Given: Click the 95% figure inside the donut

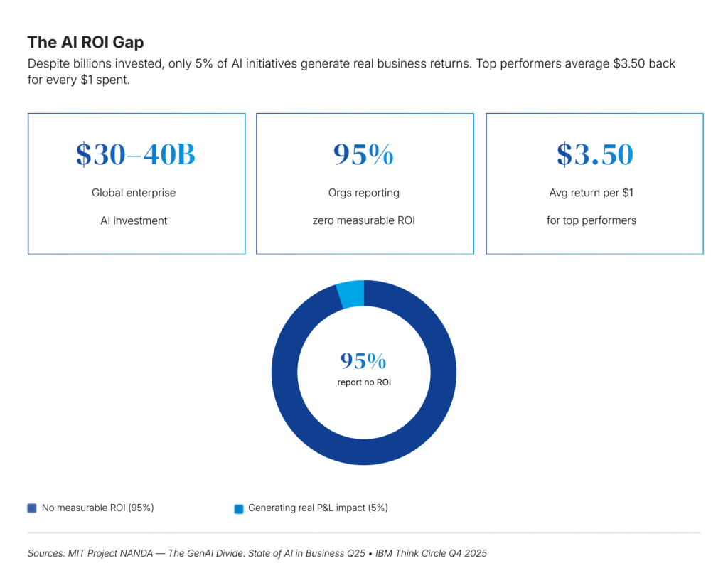Looking at the screenshot, I should click(363, 361).
